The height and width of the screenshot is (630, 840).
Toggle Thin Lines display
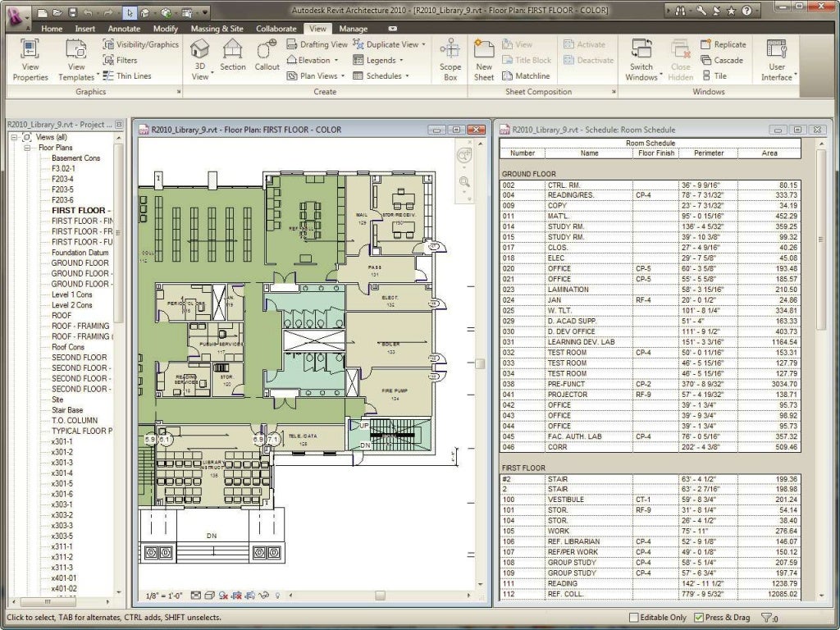pos(127,76)
